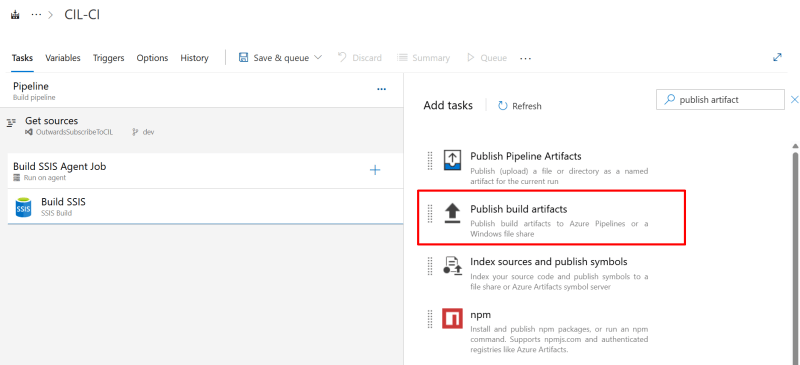Viewport: 800px width, 365px height.
Task: Click the blue SSIS database icon
Action: 23,207
